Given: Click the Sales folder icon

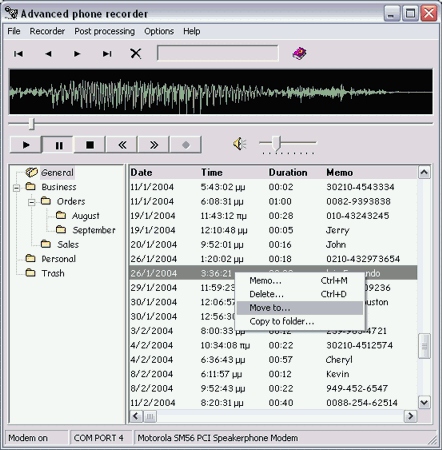Looking at the screenshot, I should pos(46,244).
